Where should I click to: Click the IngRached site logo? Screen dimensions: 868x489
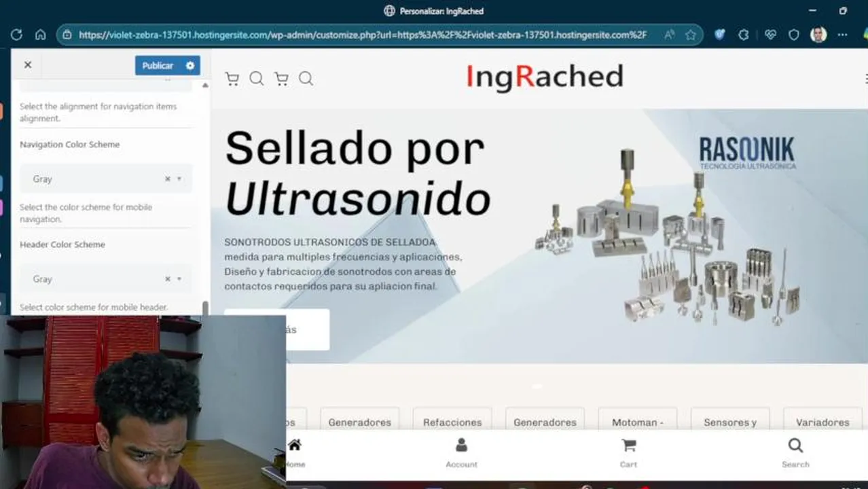(x=545, y=77)
